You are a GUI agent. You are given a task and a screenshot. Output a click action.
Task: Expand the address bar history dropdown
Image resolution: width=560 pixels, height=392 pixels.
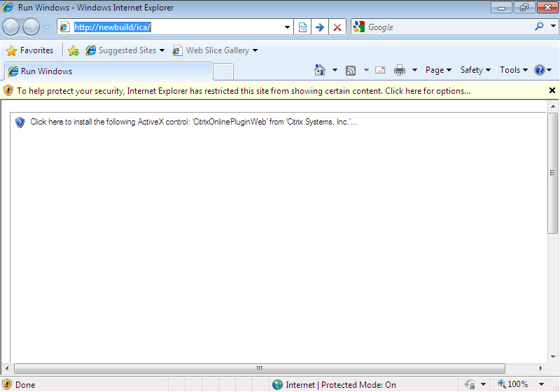click(287, 27)
